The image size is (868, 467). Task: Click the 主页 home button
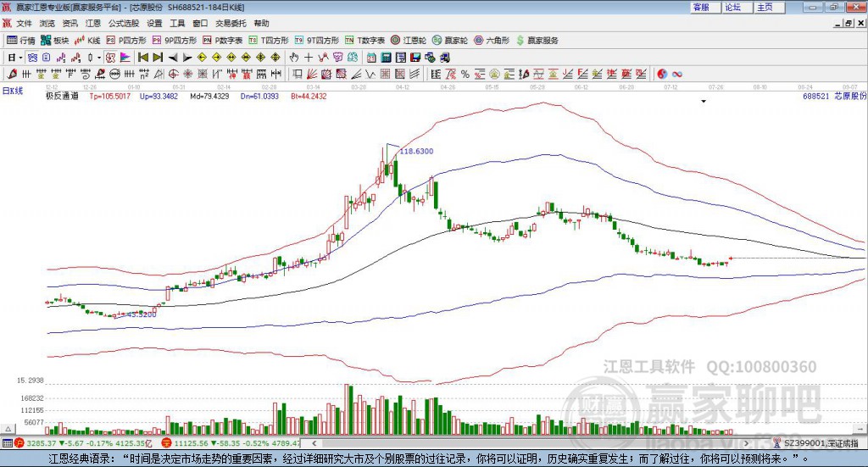click(769, 7)
